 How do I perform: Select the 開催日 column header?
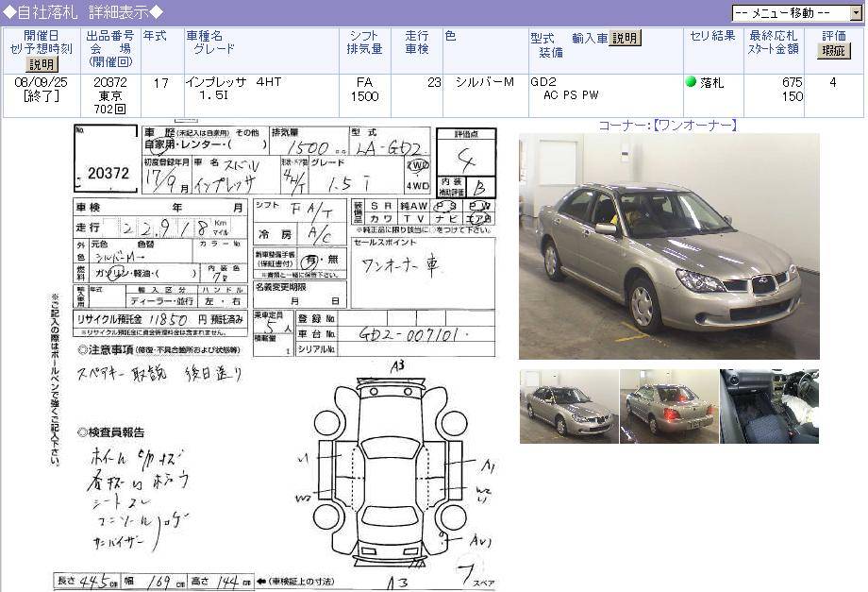tap(41, 36)
